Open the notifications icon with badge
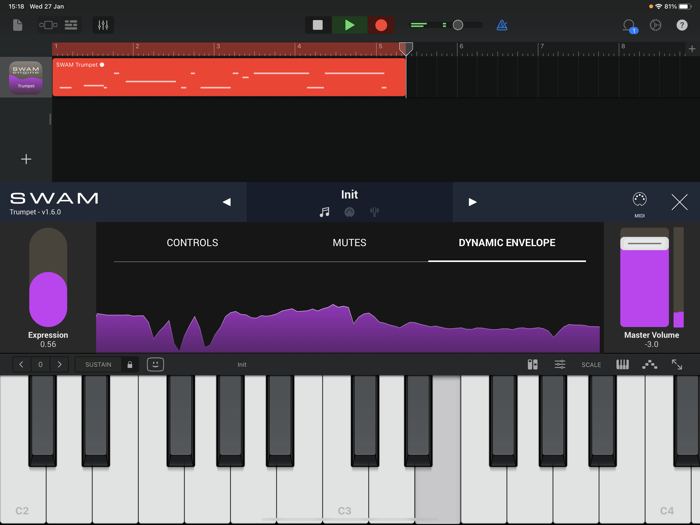 [629, 26]
